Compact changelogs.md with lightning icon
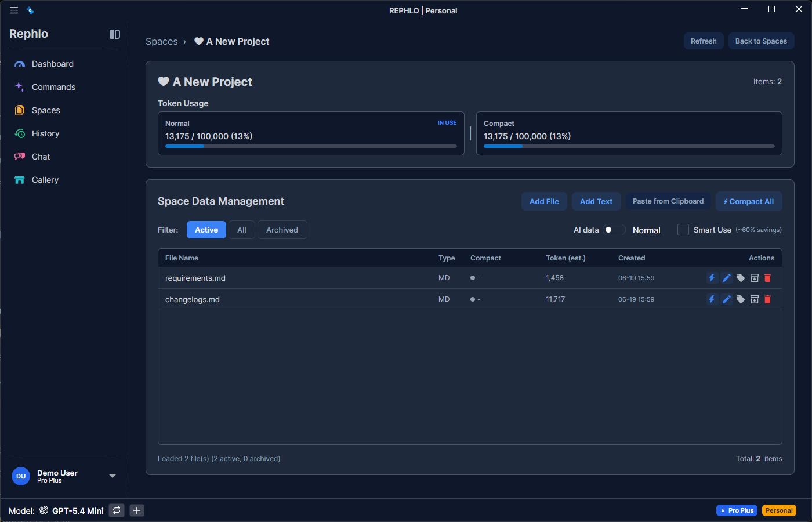This screenshot has width=812, height=522. pyautogui.click(x=712, y=299)
